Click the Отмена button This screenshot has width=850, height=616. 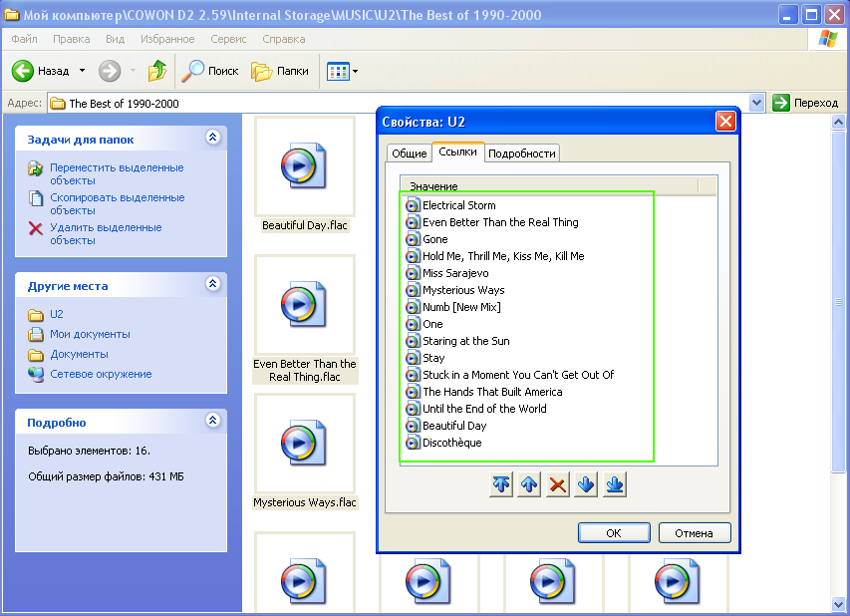(x=695, y=533)
